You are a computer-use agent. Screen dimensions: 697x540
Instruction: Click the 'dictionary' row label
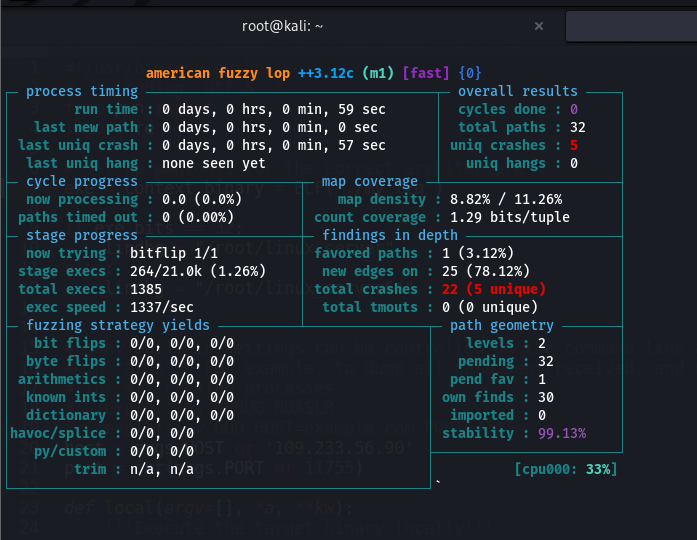[x=66, y=416]
